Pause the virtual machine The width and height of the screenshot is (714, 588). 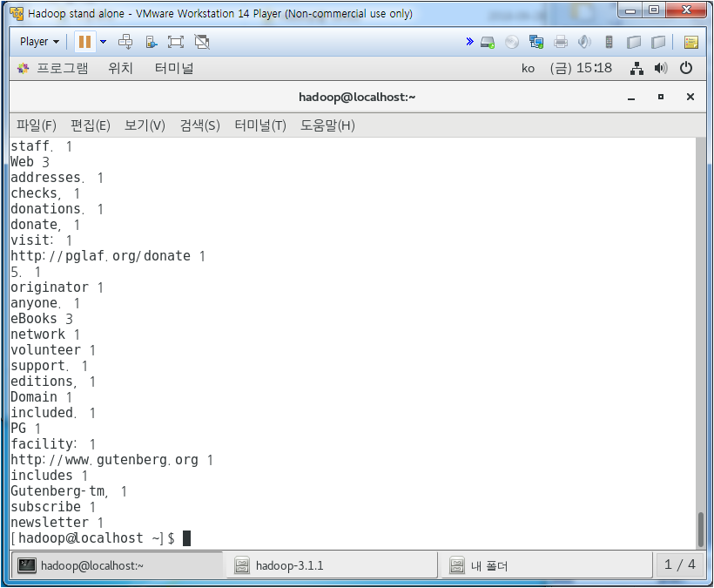click(84, 42)
